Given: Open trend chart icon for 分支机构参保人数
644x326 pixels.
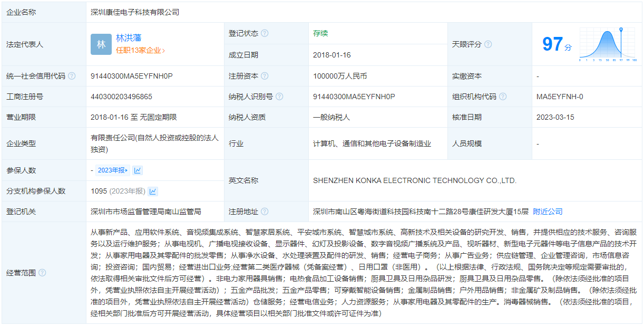Looking at the screenshot, I should pos(153,191).
